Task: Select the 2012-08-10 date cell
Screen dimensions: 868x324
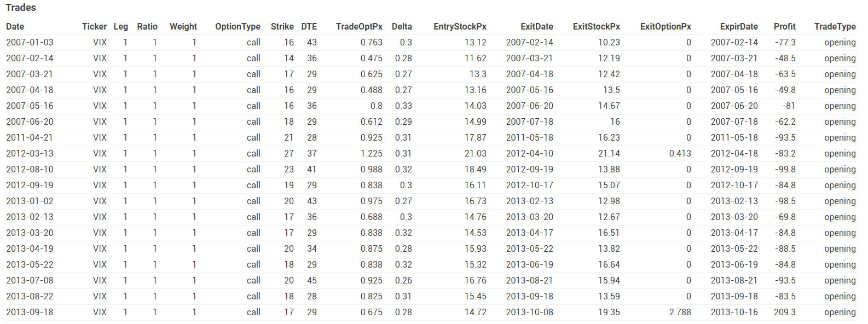Action: tap(30, 169)
